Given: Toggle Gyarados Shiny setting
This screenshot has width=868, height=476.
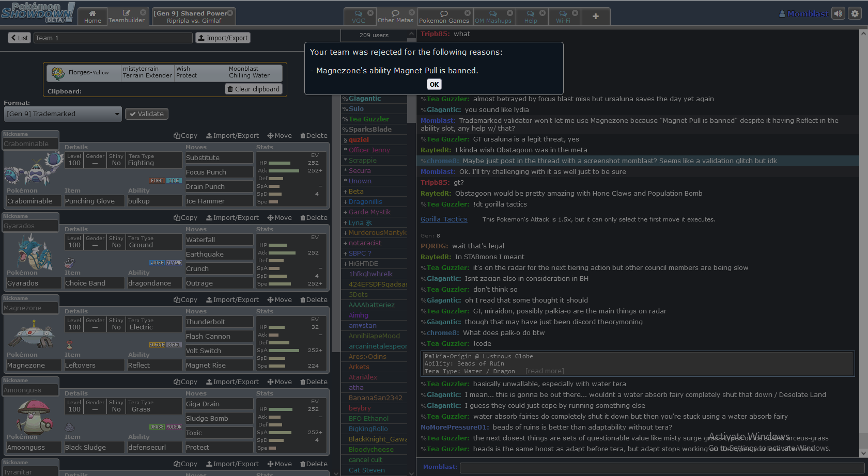Looking at the screenshot, I should [x=116, y=242].
